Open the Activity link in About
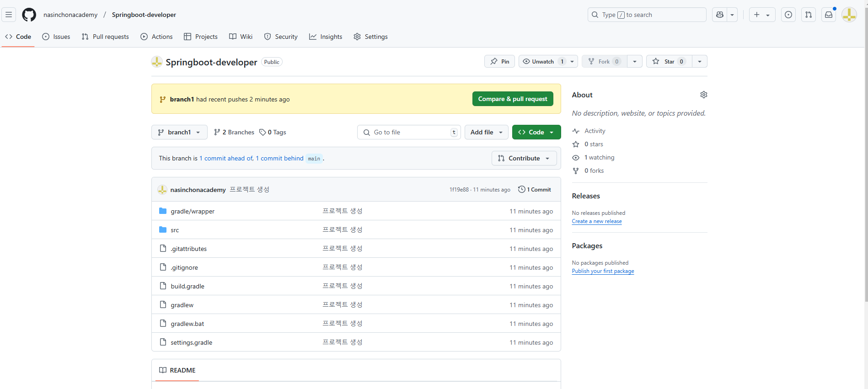The height and width of the screenshot is (389, 868). pyautogui.click(x=589, y=131)
